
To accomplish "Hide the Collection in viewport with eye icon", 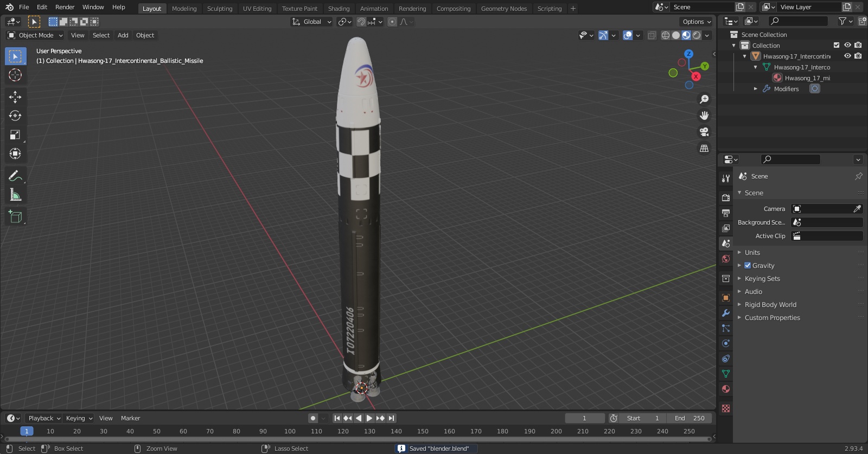I will click(x=847, y=45).
